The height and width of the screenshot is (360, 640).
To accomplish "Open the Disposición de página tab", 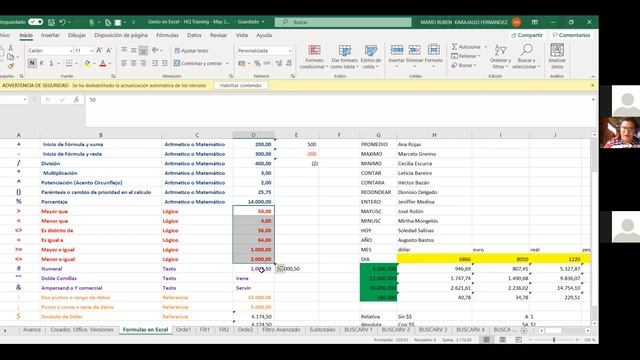I will point(121,35).
